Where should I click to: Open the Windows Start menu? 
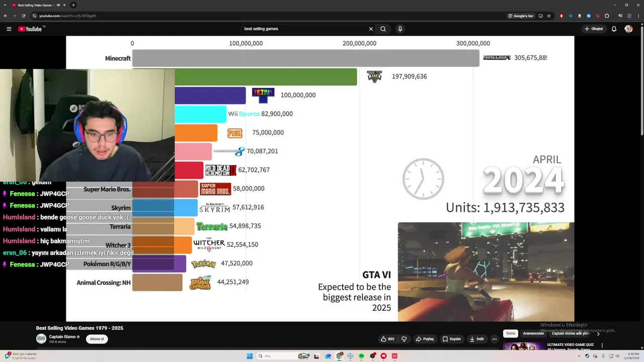(x=250, y=356)
